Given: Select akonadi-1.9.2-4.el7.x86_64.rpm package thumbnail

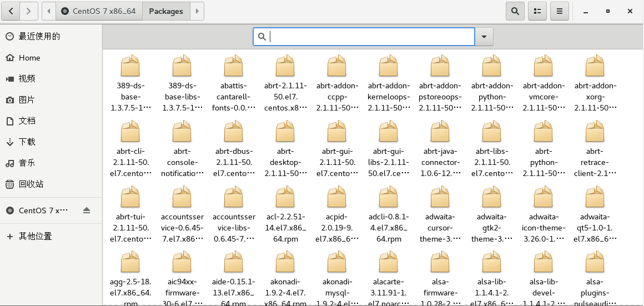Looking at the screenshot, I should [x=285, y=263].
